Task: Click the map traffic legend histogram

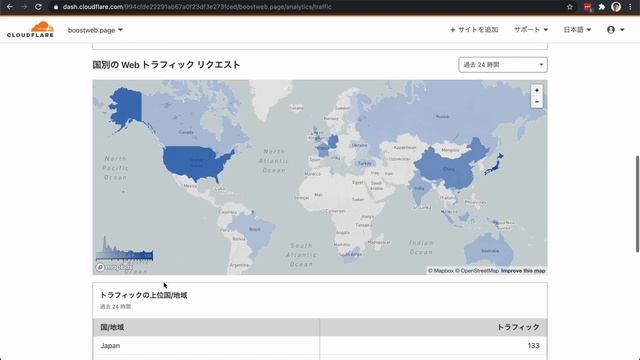Action: 124,248
